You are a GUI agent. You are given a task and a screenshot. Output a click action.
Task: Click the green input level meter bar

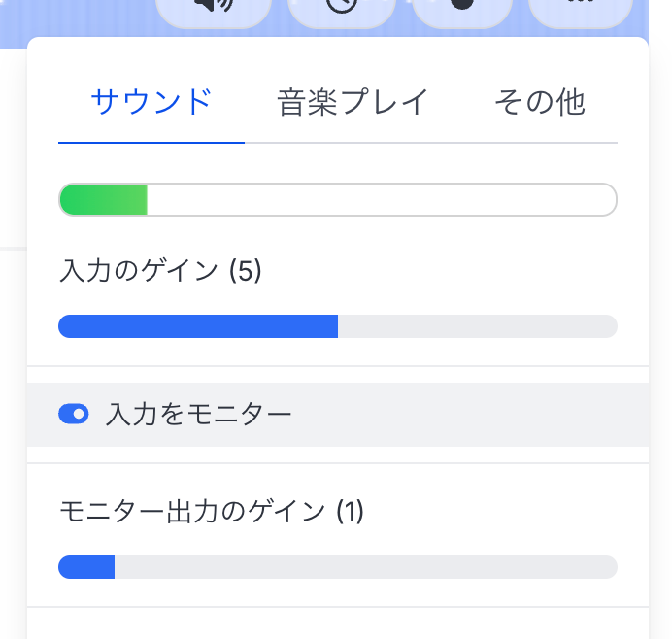104,200
